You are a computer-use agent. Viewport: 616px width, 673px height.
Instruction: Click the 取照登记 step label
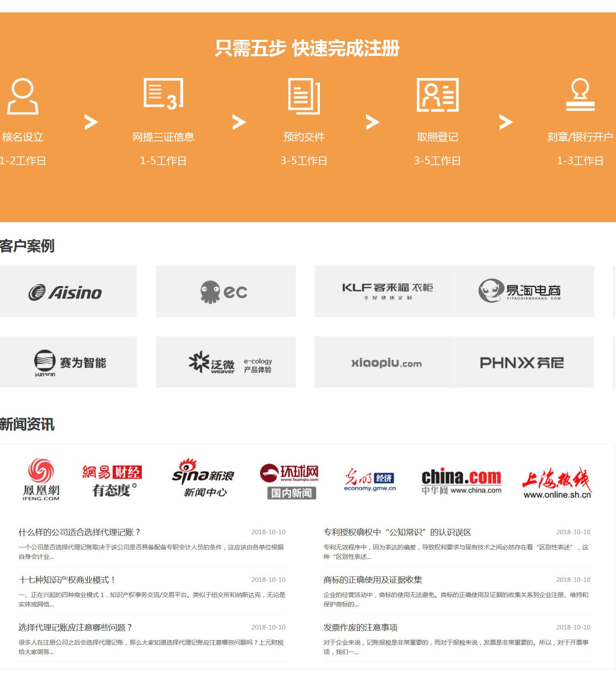[438, 137]
